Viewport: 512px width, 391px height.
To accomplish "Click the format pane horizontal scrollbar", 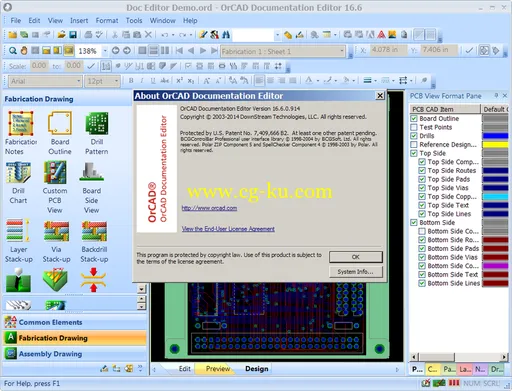I will (459, 357).
